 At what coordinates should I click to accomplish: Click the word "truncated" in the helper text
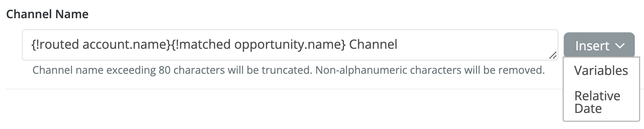click(286, 70)
